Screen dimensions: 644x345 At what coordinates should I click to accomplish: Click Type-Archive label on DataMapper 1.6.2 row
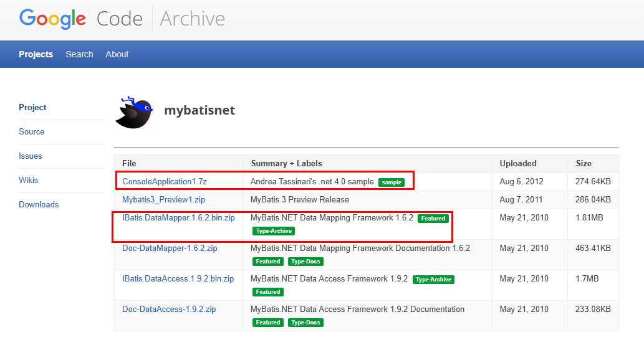pos(274,231)
